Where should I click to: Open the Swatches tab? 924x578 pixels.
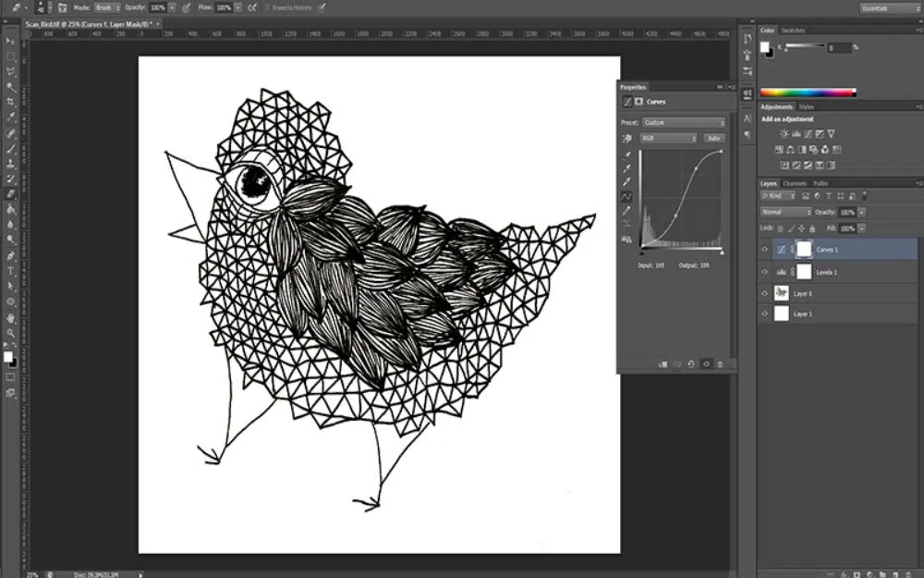click(x=793, y=31)
